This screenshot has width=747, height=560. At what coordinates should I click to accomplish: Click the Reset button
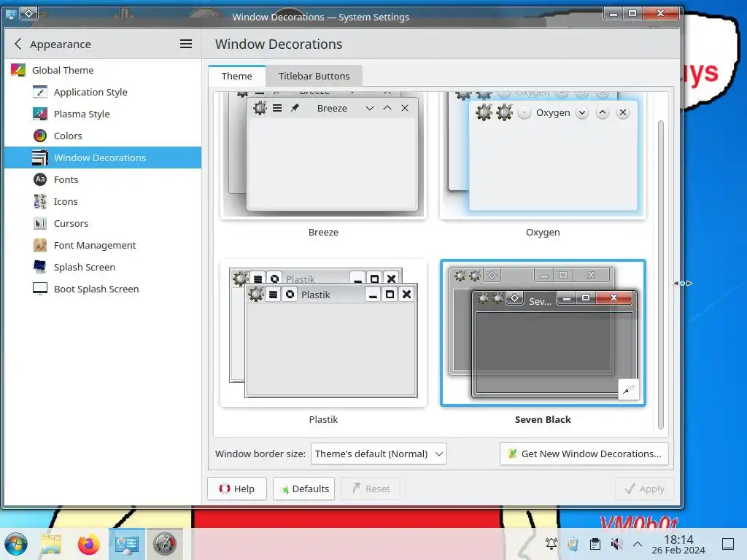[x=371, y=489]
